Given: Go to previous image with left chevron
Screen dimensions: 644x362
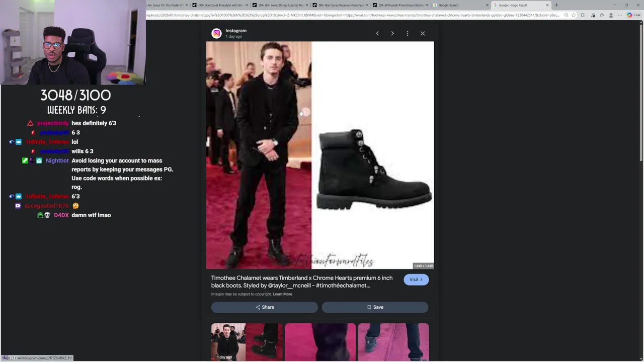Looking at the screenshot, I should coord(377,33).
